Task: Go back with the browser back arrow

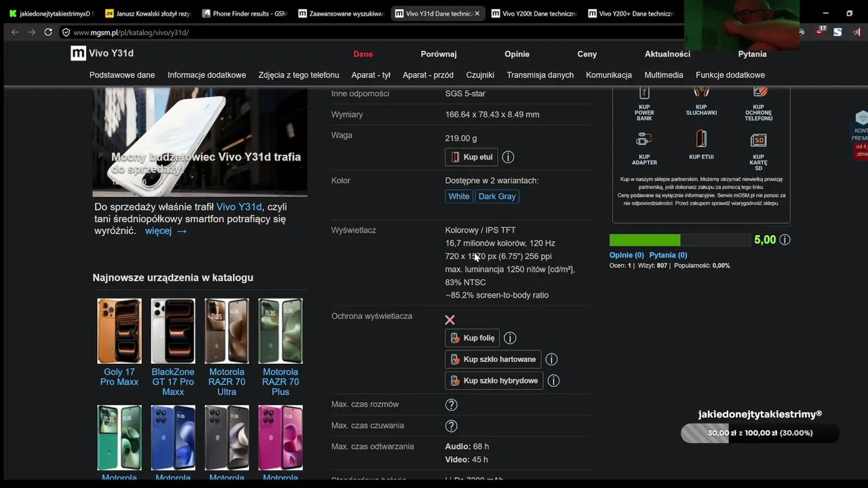Action: point(15,32)
